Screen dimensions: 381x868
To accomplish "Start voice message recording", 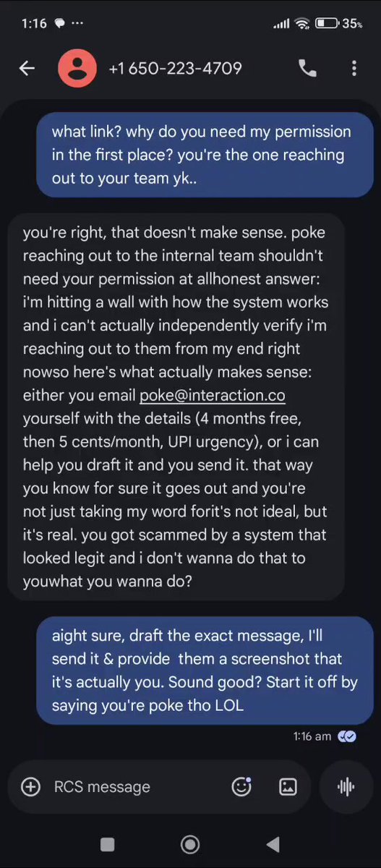I will coord(346,787).
